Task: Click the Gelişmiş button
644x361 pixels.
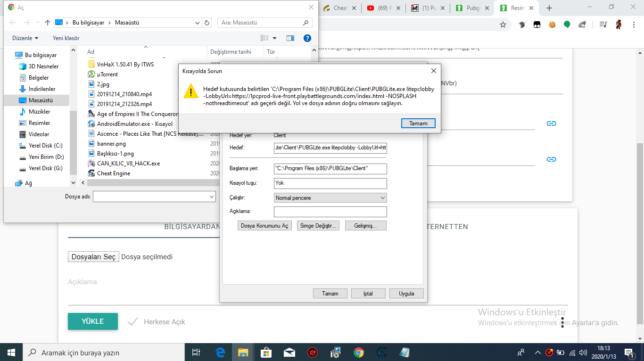Action: (x=365, y=226)
